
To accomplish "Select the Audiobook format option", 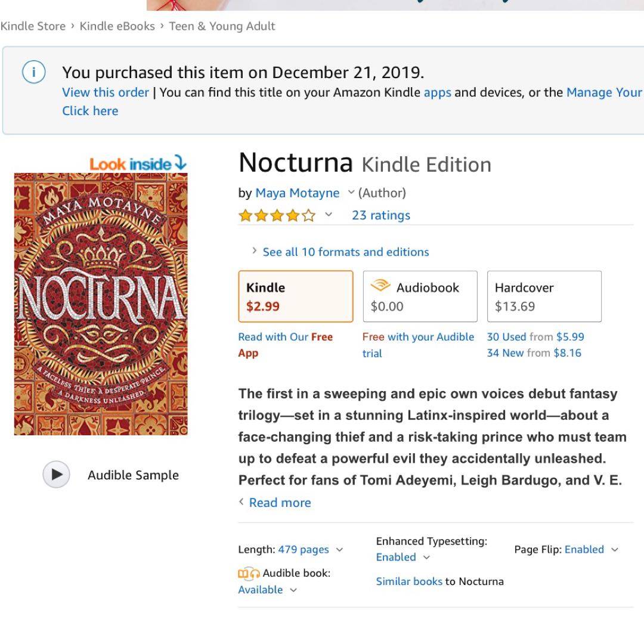I will [x=420, y=296].
